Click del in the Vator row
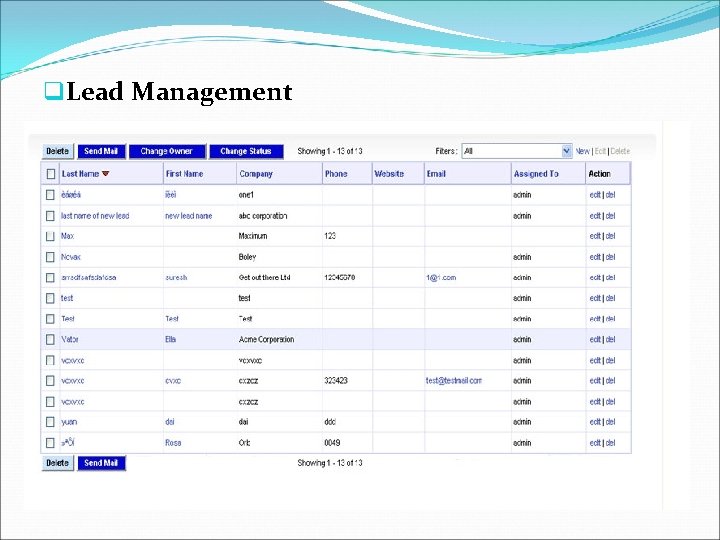This screenshot has width=720, height=540. click(x=610, y=339)
